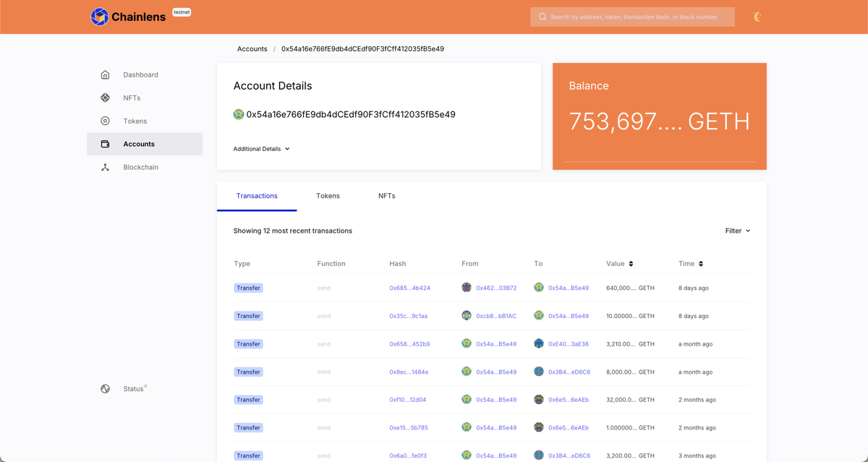Click the Status icon near bottom sidebar
The image size is (868, 462).
[105, 388]
